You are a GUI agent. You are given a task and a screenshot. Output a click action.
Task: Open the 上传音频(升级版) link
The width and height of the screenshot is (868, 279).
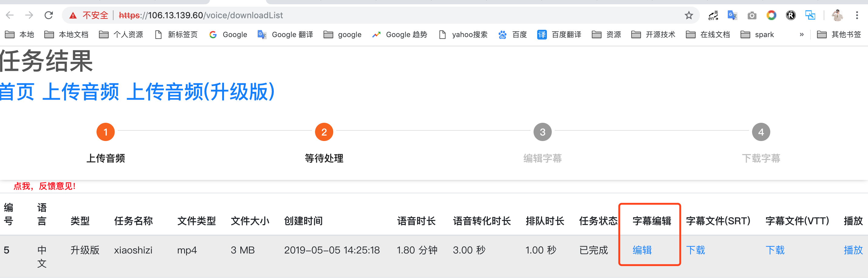[x=201, y=92]
